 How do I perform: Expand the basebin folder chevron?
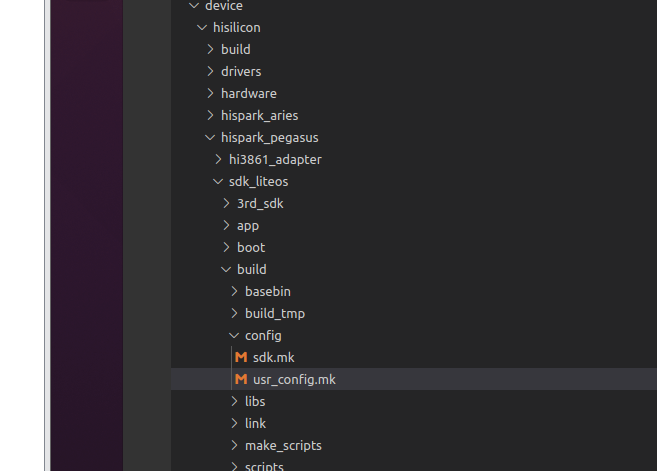pyautogui.click(x=234, y=292)
